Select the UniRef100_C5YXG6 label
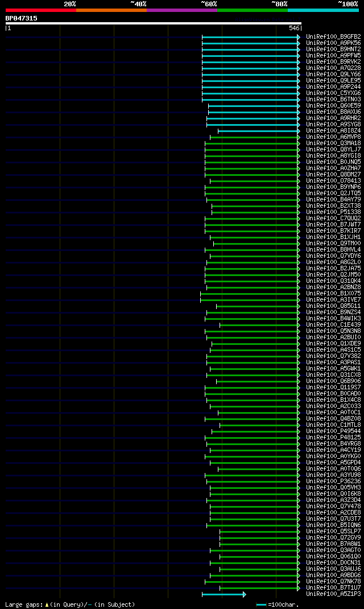Viewport: 364px width, 609px height. (333, 93)
